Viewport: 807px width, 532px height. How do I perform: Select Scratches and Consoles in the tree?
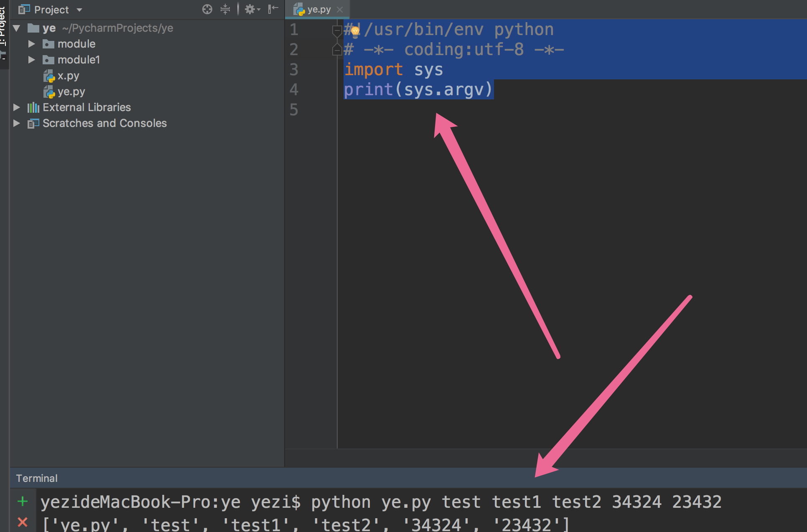104,123
